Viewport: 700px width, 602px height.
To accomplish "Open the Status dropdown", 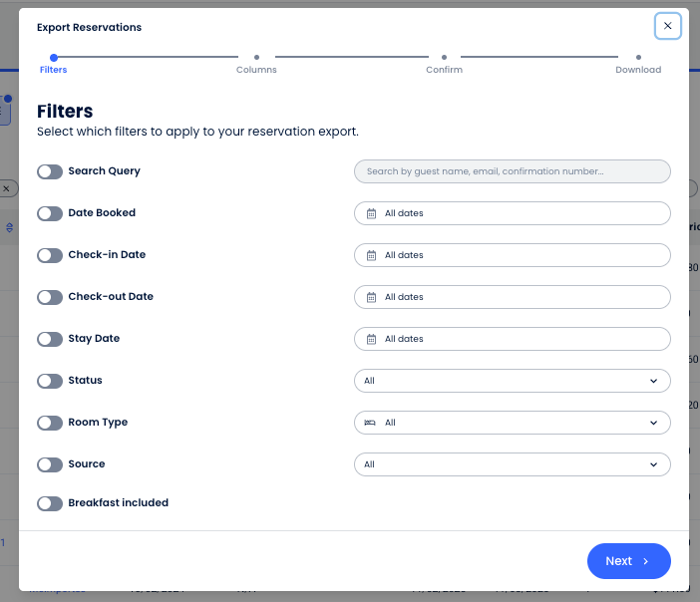I will click(512, 381).
